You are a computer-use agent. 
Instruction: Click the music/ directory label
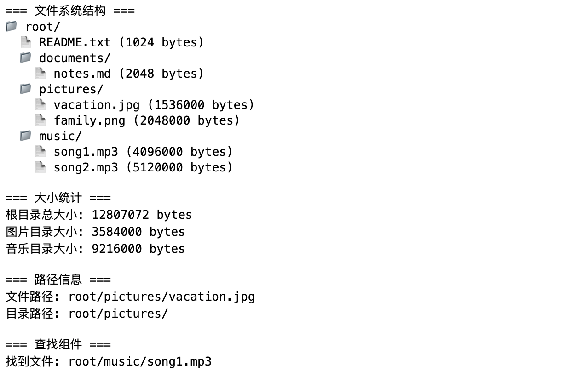(60, 137)
